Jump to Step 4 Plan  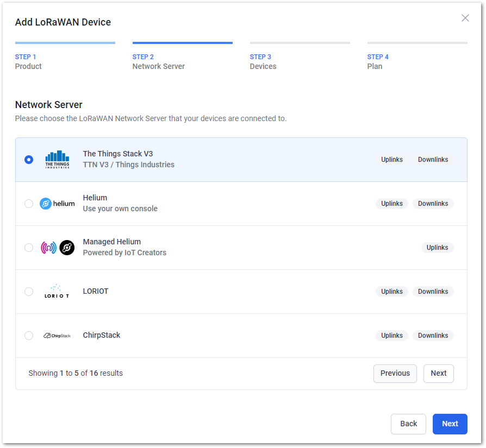click(x=417, y=61)
